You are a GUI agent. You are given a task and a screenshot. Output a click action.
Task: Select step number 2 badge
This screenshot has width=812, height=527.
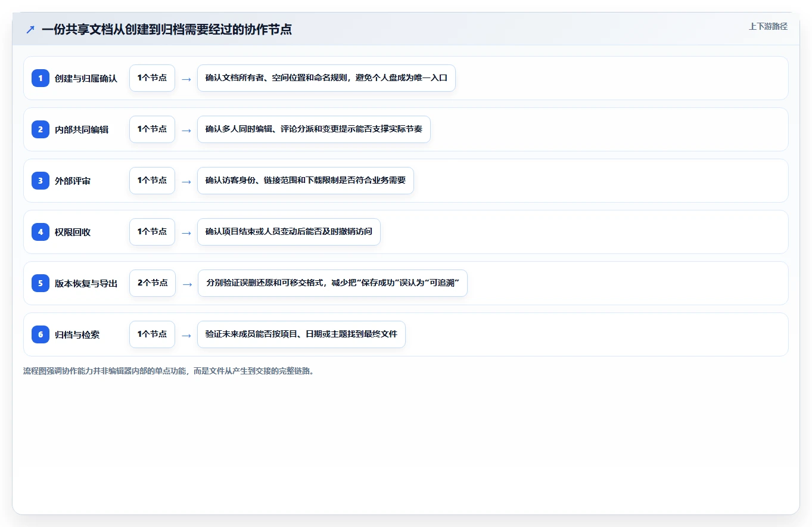tap(41, 129)
